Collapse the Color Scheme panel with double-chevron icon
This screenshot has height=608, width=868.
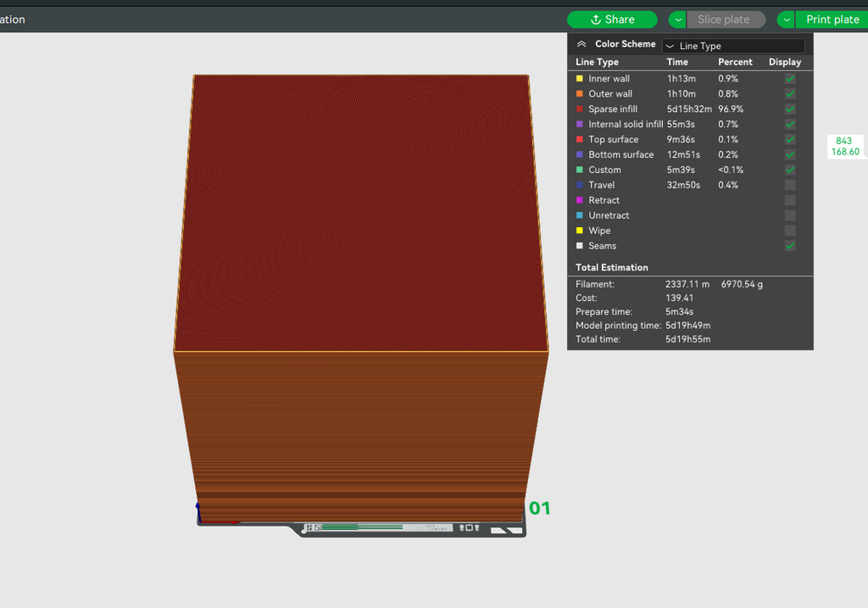point(581,44)
